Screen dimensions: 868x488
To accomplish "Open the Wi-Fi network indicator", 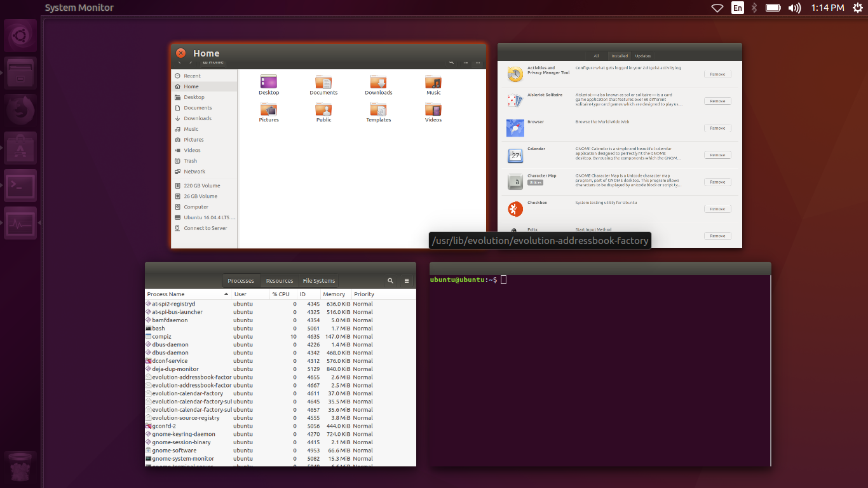I will pos(717,8).
